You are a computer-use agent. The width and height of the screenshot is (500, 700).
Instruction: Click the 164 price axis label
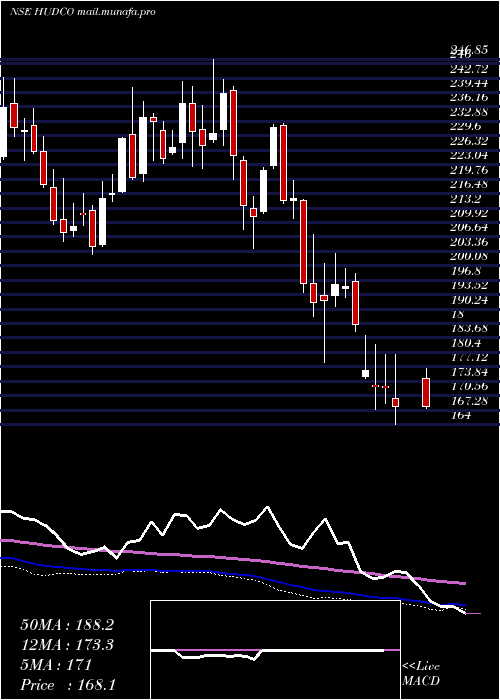pyautogui.click(x=461, y=415)
